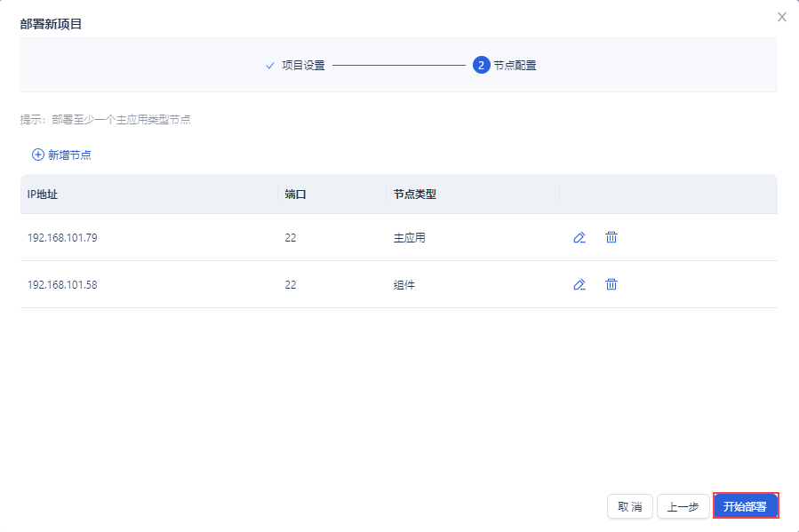The width and height of the screenshot is (799, 532).
Task: Go back to the 项目设置 step
Action: [x=302, y=65]
